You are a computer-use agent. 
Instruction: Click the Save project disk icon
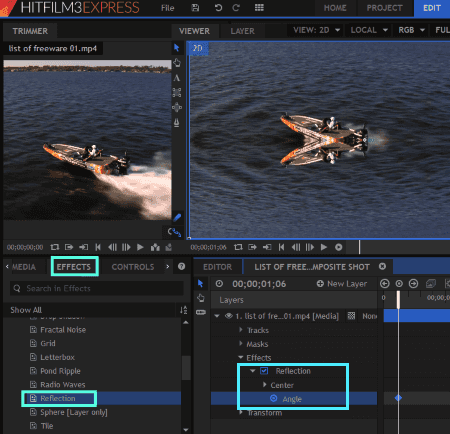click(195, 8)
